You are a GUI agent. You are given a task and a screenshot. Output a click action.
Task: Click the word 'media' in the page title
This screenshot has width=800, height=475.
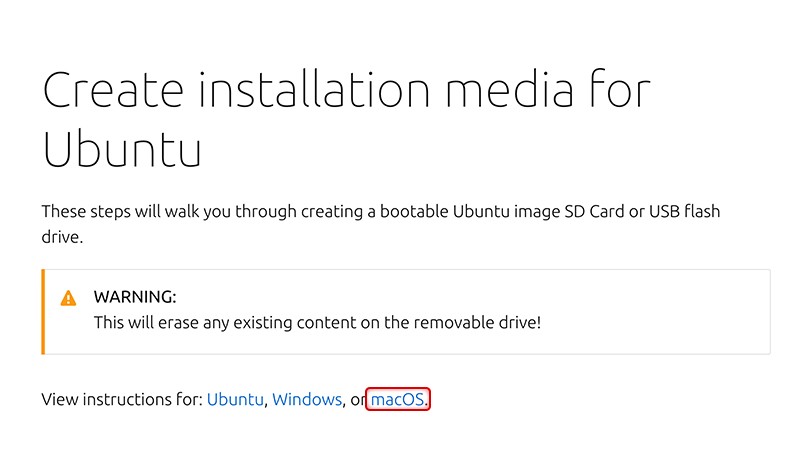point(510,89)
